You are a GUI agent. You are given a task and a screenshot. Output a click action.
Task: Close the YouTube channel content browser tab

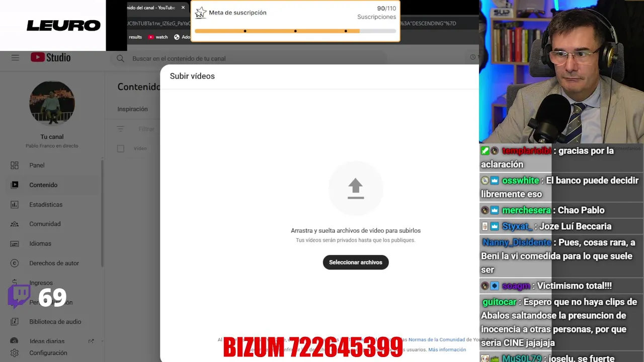(183, 8)
